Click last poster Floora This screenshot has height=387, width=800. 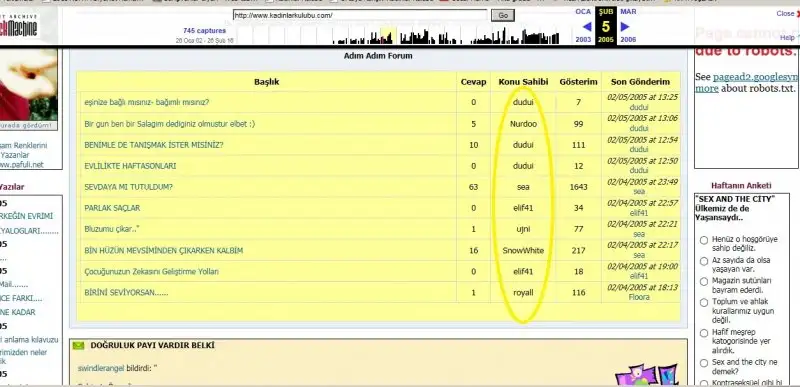point(639,297)
